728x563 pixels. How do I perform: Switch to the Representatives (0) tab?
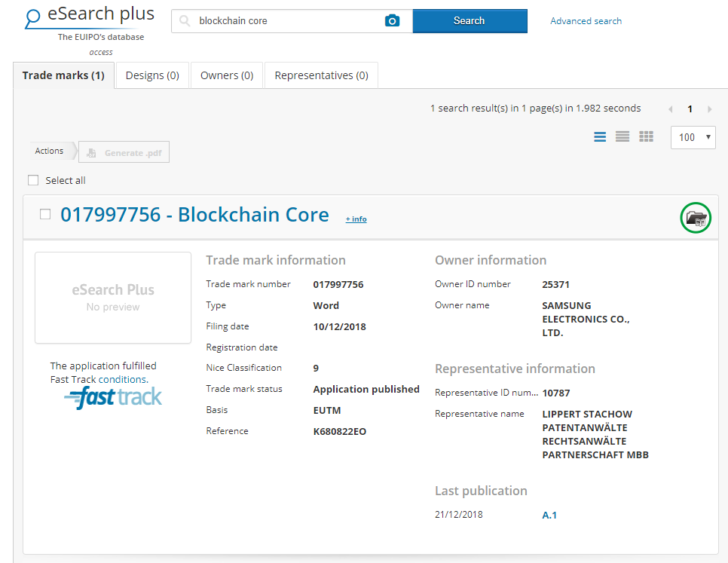click(x=321, y=75)
